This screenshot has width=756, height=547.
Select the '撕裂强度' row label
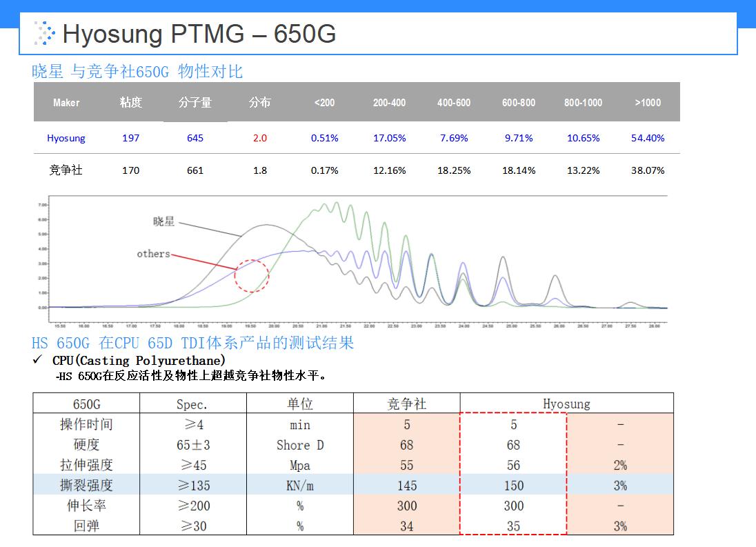click(86, 485)
